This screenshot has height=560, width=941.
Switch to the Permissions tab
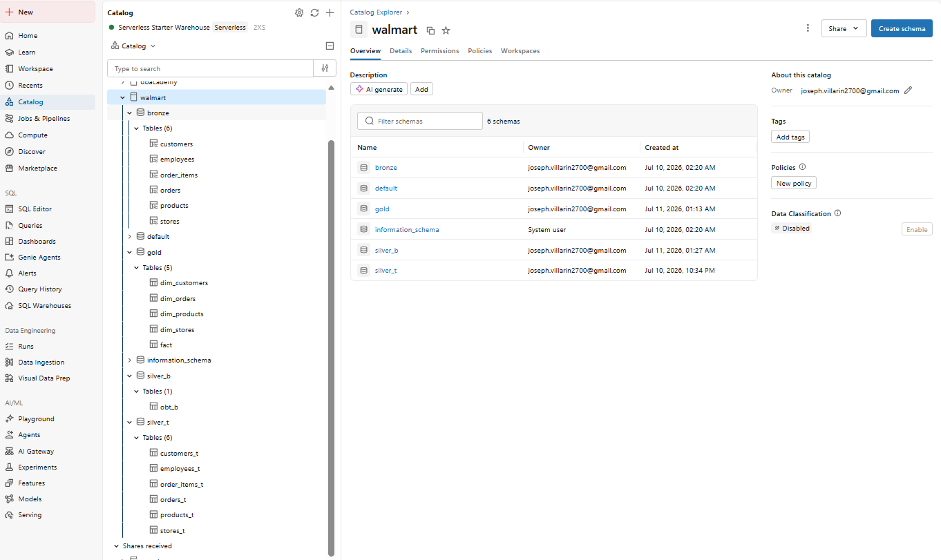(439, 51)
